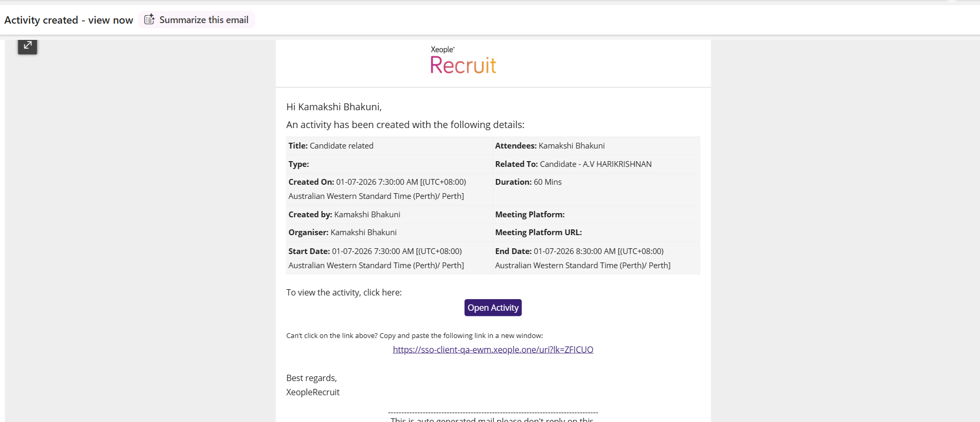Viewport: 980px width, 422px height.
Task: Click the Created On date cell
Action: point(389,189)
